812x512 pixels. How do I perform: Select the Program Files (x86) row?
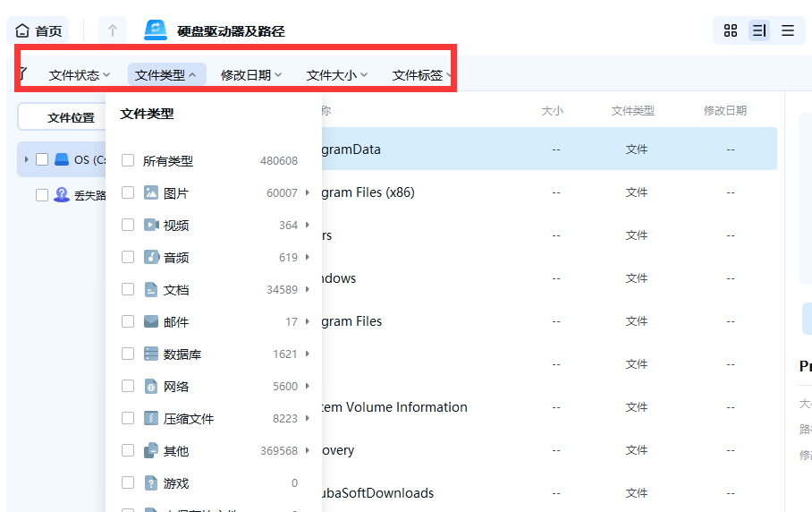tap(549, 192)
